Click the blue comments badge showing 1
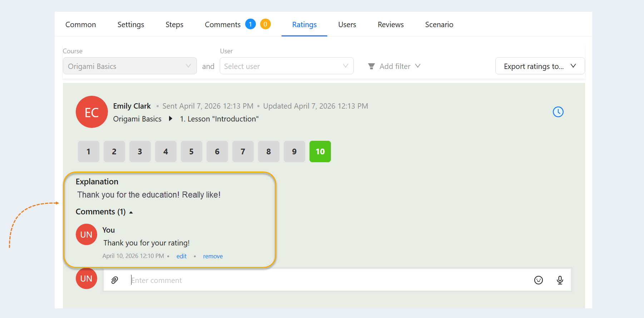Image resolution: width=644 pixels, height=318 pixels. [250, 24]
